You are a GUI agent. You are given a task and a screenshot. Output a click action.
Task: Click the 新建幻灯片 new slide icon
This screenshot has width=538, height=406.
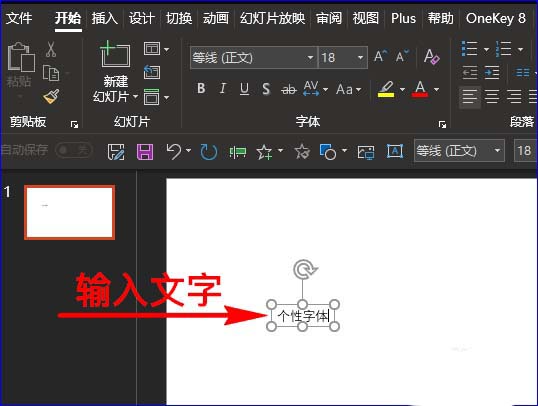115,54
